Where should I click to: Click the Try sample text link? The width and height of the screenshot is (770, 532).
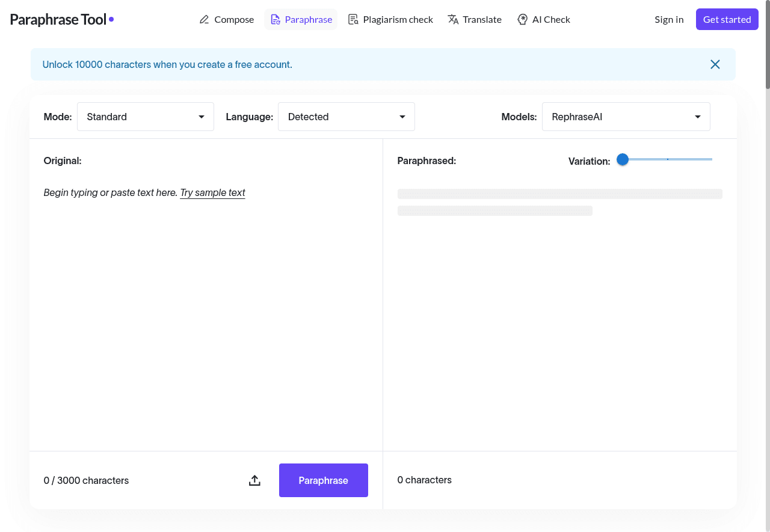(212, 192)
